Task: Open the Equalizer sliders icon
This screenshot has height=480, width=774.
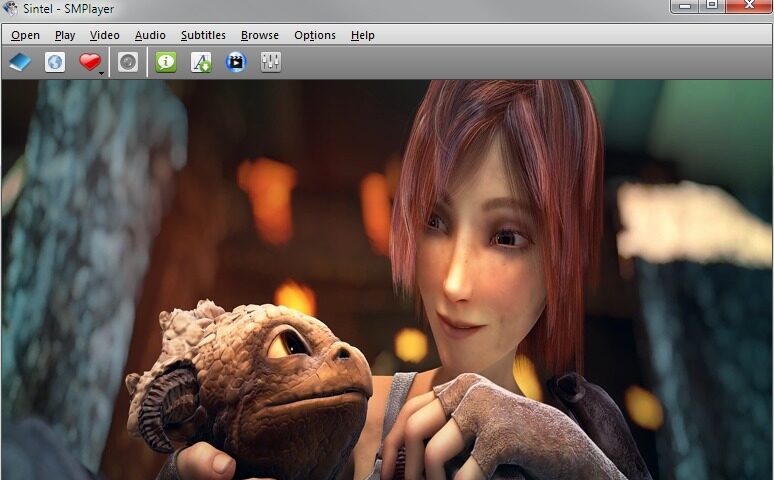Action: [x=271, y=62]
